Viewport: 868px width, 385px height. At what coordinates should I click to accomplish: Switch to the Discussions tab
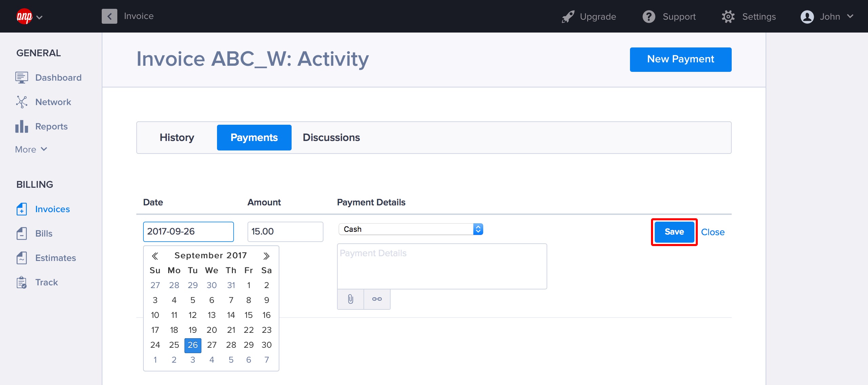click(331, 138)
